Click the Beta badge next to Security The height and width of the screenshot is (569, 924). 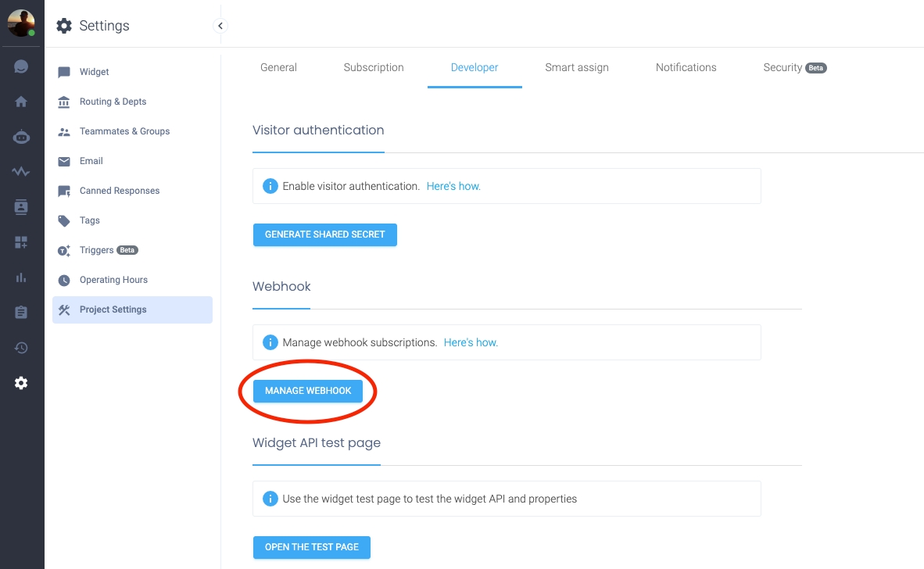(816, 68)
